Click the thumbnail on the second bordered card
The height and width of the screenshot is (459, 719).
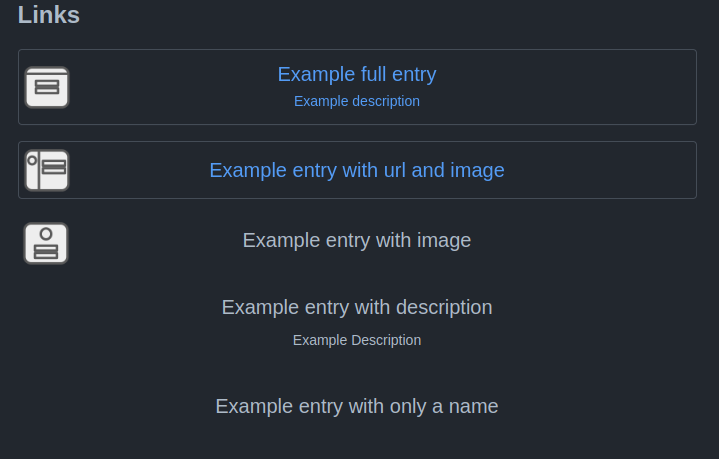[46, 170]
